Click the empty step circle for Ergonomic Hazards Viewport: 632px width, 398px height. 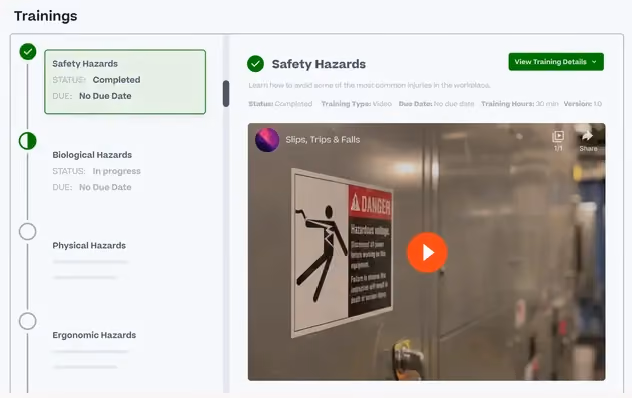coord(28,321)
